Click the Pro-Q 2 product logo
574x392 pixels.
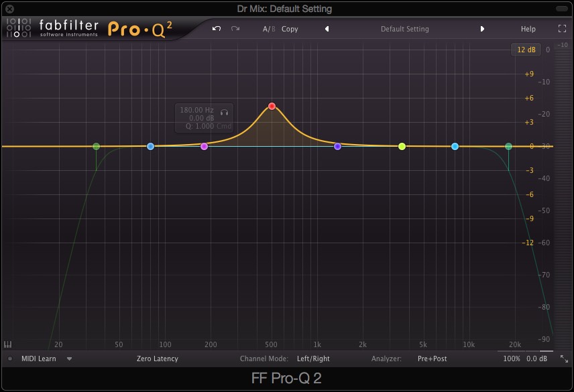pos(140,29)
